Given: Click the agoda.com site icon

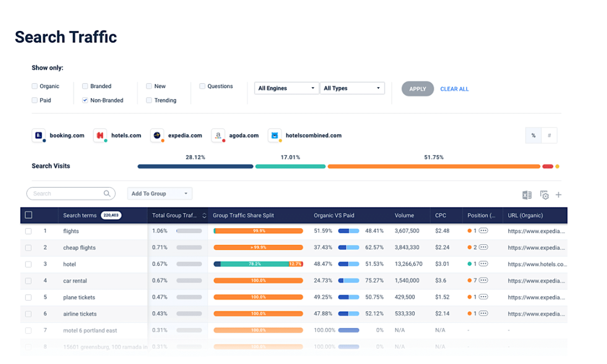Looking at the screenshot, I should coord(218,135).
